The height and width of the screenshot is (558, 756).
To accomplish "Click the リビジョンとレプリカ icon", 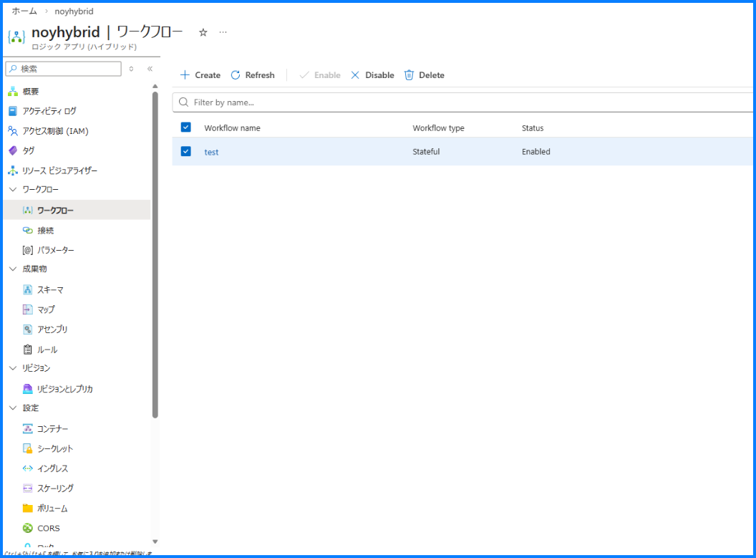I will tap(28, 389).
